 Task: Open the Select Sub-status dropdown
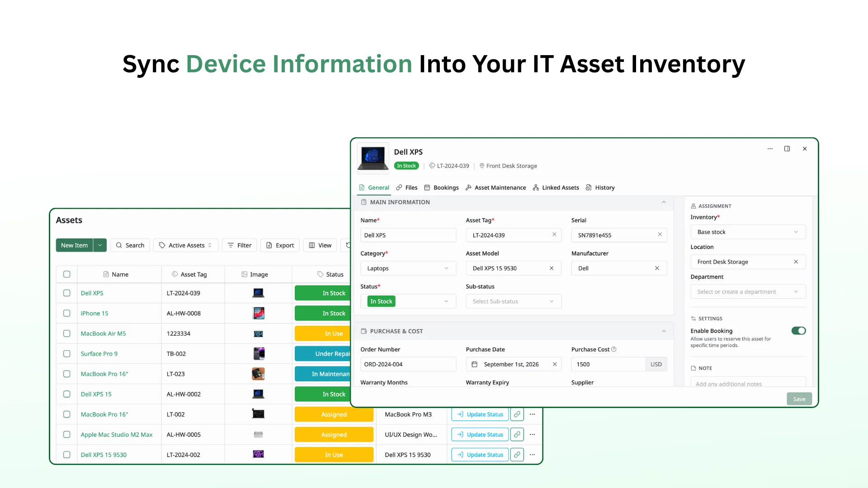pos(514,301)
